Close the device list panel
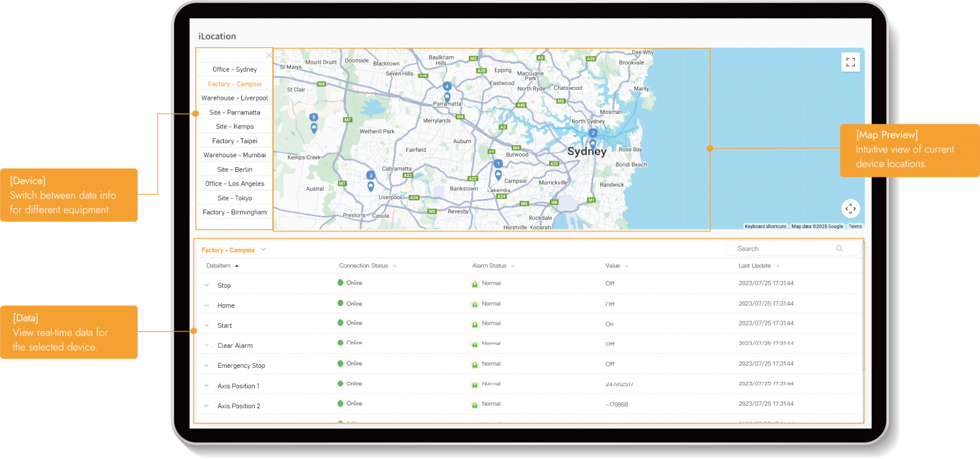This screenshot has width=980, height=459. click(x=268, y=55)
